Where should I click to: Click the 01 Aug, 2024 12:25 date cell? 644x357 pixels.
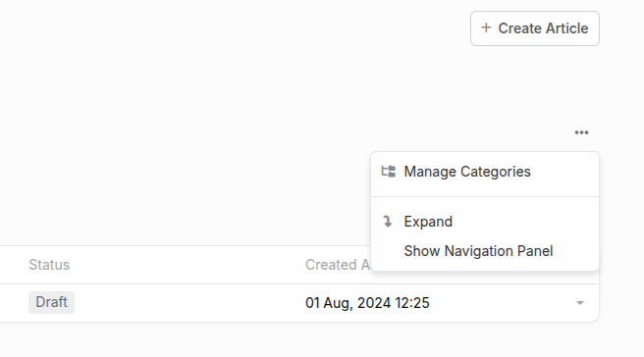[367, 303]
